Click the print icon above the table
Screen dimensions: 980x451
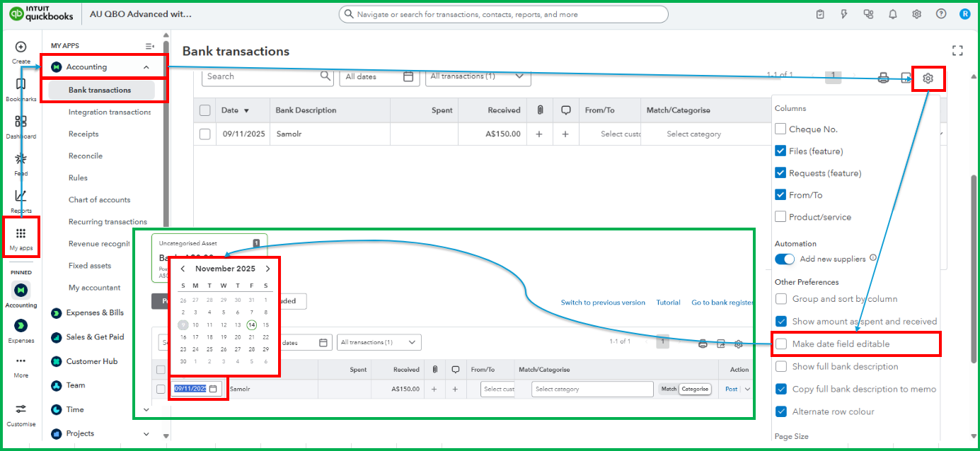pyautogui.click(x=883, y=78)
